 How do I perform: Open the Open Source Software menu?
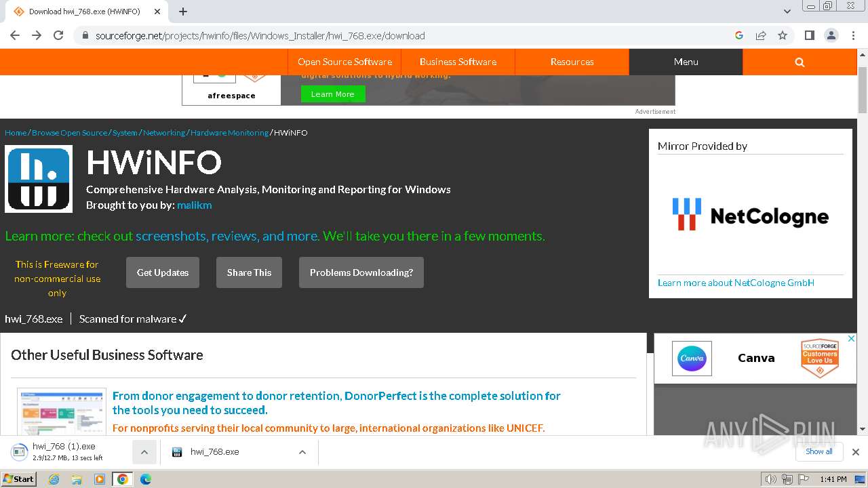tap(344, 62)
